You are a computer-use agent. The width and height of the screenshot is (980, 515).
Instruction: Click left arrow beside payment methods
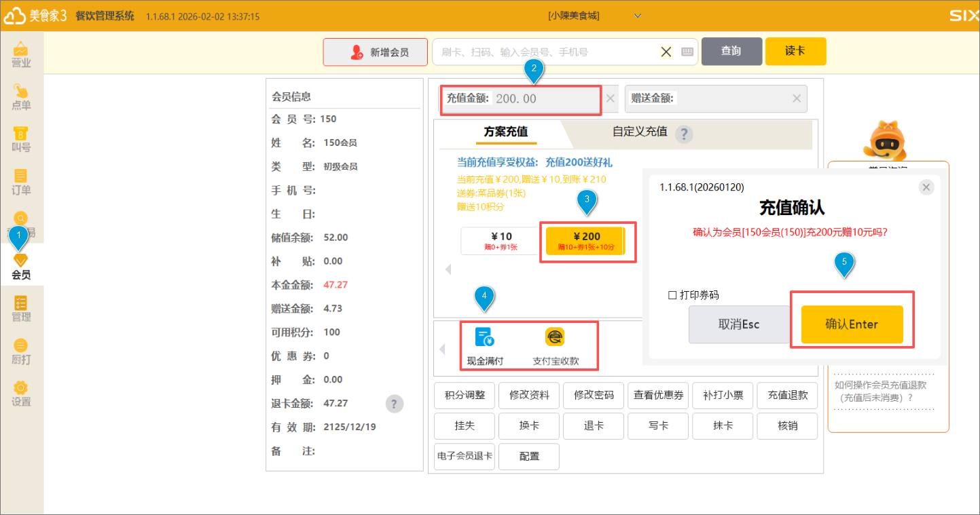point(442,349)
